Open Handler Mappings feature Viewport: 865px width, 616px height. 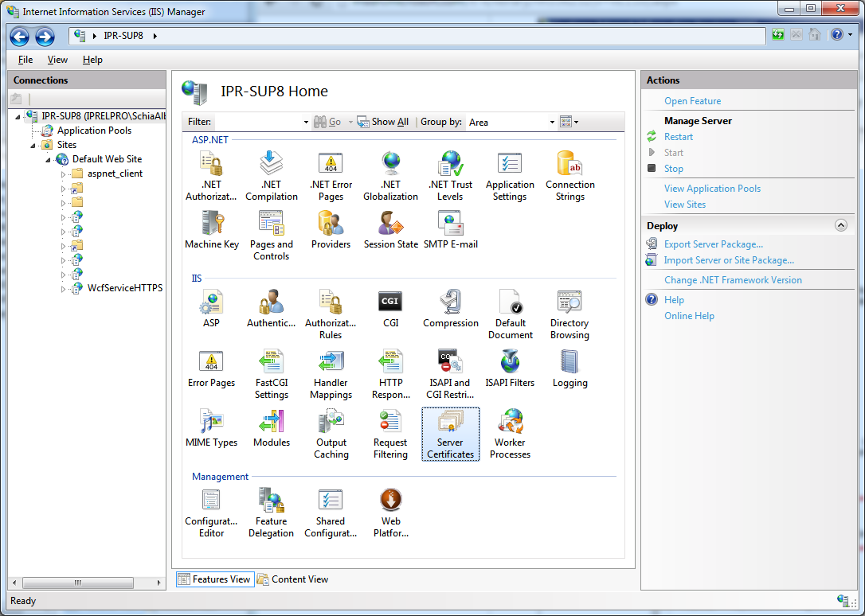pyautogui.click(x=331, y=374)
